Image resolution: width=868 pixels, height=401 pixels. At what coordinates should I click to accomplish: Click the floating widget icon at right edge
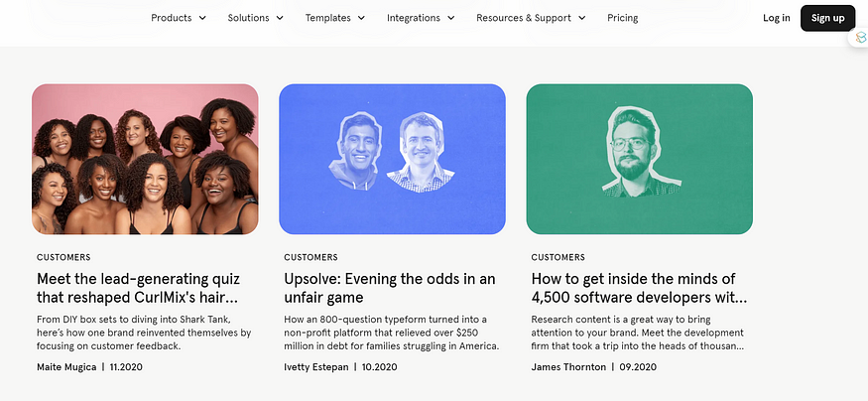click(860, 39)
